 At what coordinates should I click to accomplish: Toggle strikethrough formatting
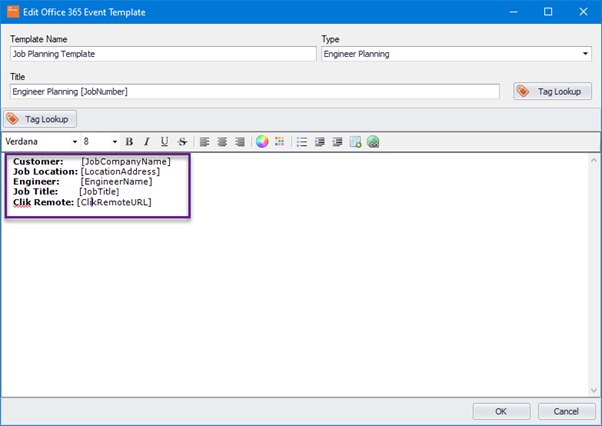click(182, 142)
